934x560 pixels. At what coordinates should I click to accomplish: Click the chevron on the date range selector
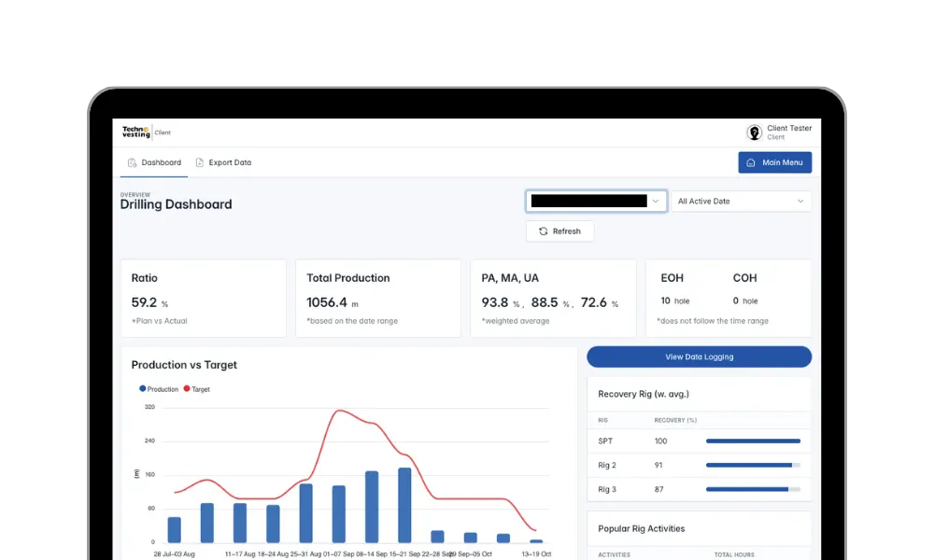(x=800, y=201)
